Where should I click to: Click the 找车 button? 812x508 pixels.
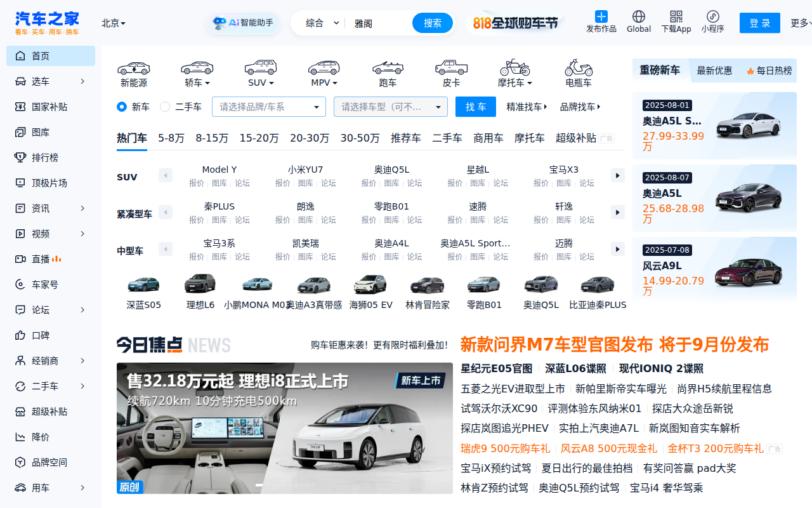click(476, 107)
